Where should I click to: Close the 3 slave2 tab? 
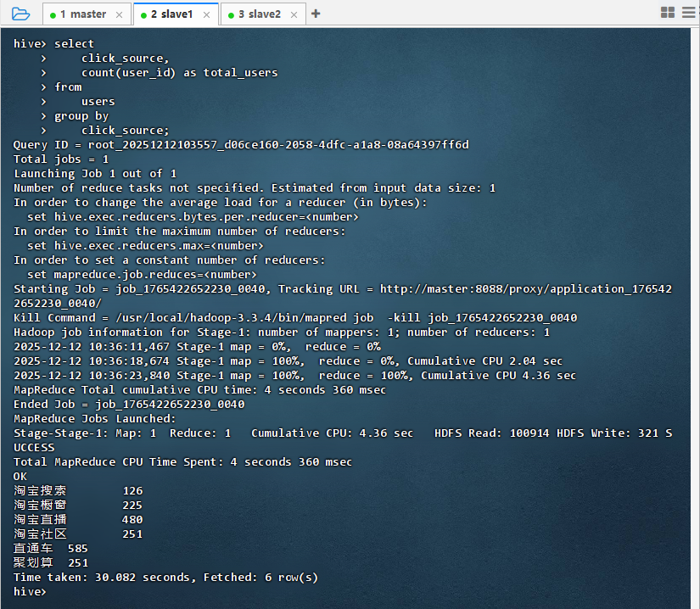pyautogui.click(x=294, y=14)
